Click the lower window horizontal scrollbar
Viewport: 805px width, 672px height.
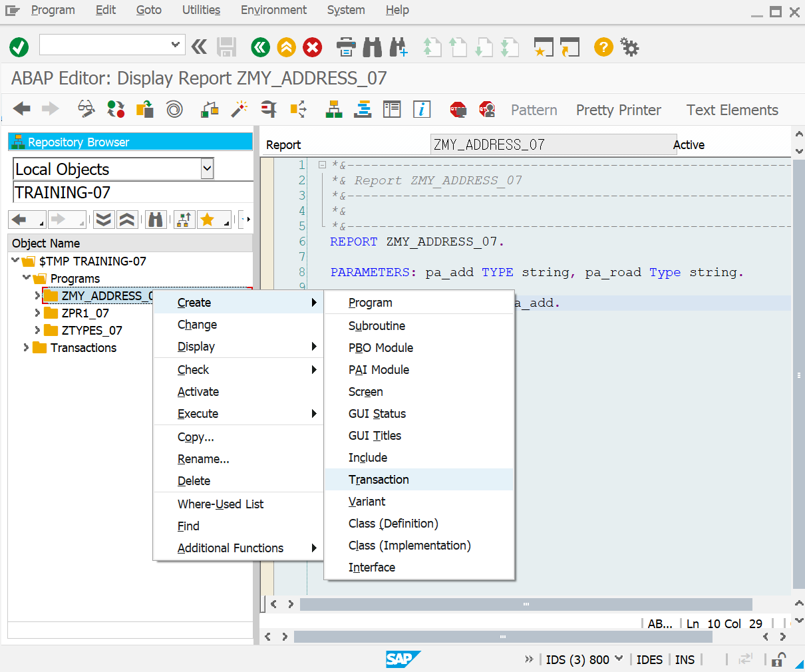pyautogui.click(x=503, y=637)
